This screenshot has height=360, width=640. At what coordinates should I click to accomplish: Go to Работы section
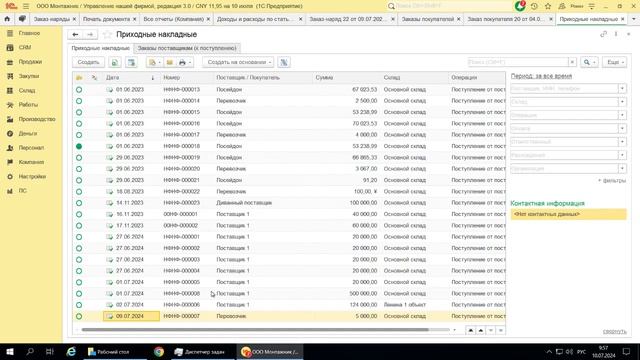coord(28,104)
